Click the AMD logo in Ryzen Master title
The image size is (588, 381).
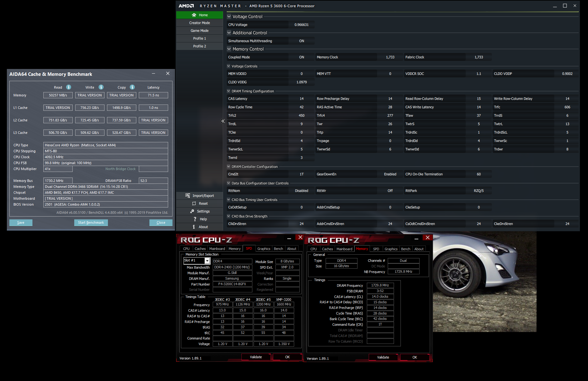(186, 6)
